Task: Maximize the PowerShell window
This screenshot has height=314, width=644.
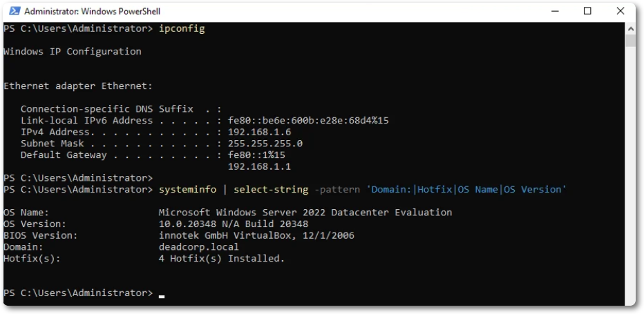Action: tap(587, 11)
